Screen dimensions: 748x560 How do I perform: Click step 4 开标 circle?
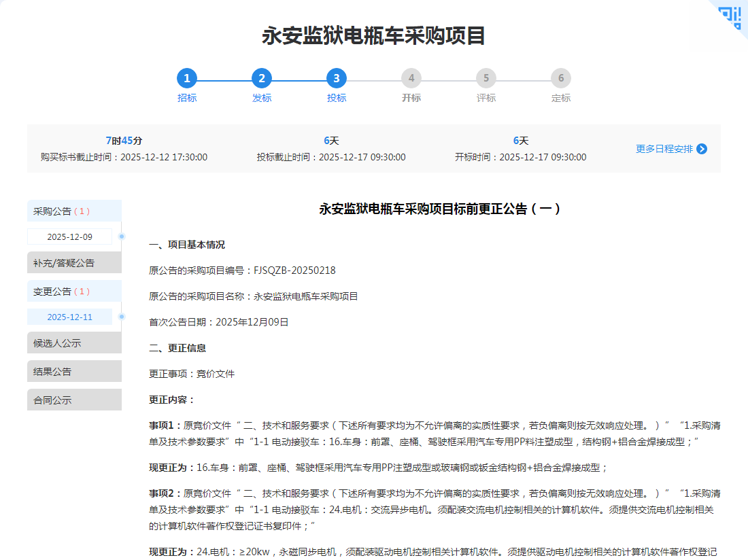click(411, 78)
